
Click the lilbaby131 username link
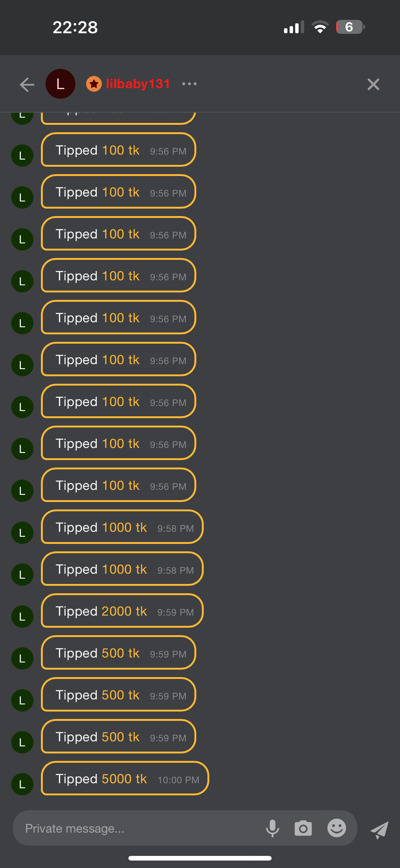coord(138,84)
